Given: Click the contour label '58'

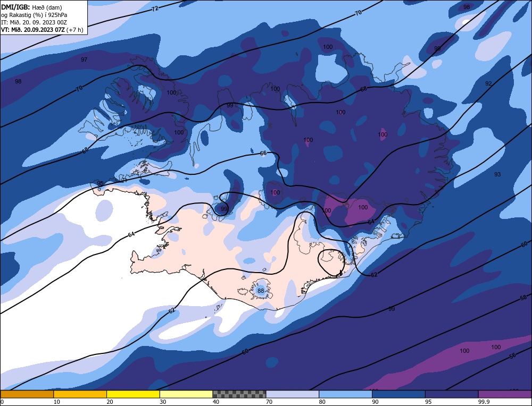Looking at the screenshot, I should click(523, 298).
